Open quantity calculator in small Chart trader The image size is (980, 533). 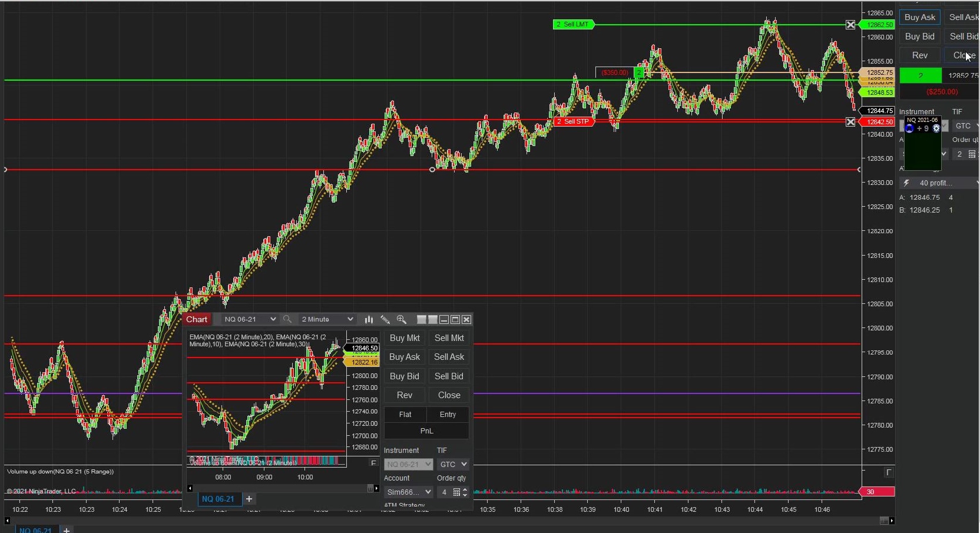pos(456,492)
